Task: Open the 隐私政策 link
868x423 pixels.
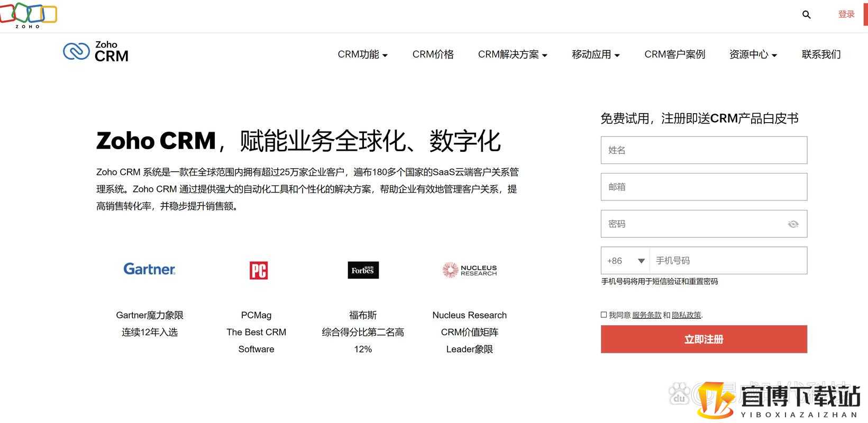Action: tap(686, 315)
